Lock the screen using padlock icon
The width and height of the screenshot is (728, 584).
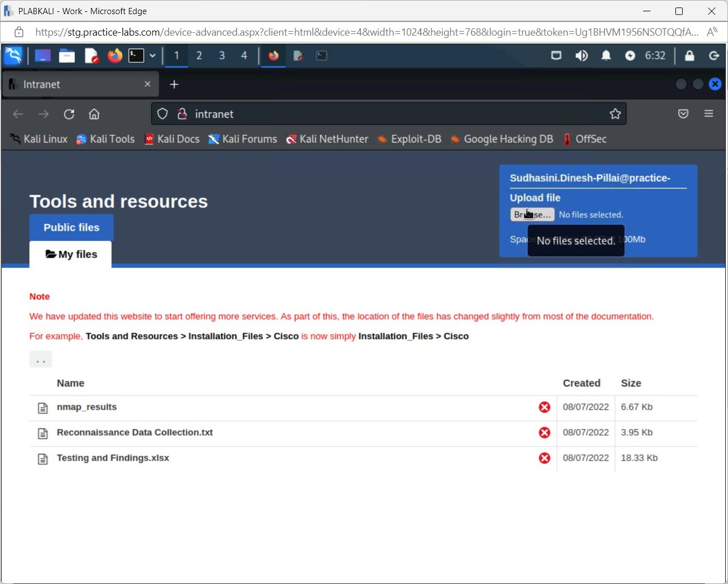pyautogui.click(x=689, y=55)
